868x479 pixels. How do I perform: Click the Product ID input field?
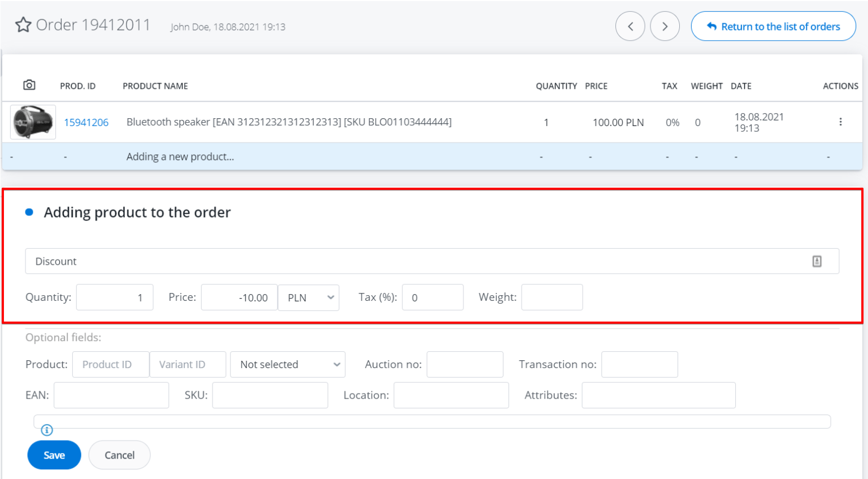tap(111, 364)
